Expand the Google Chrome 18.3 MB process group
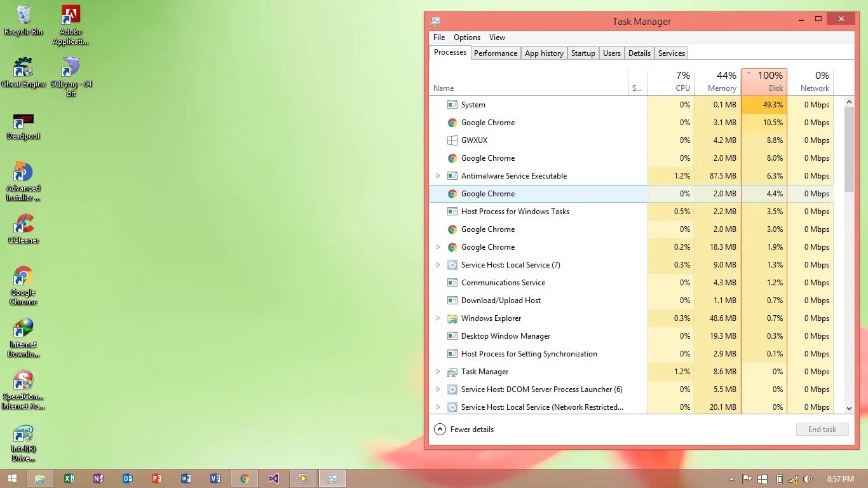The height and width of the screenshot is (488, 868). 438,247
